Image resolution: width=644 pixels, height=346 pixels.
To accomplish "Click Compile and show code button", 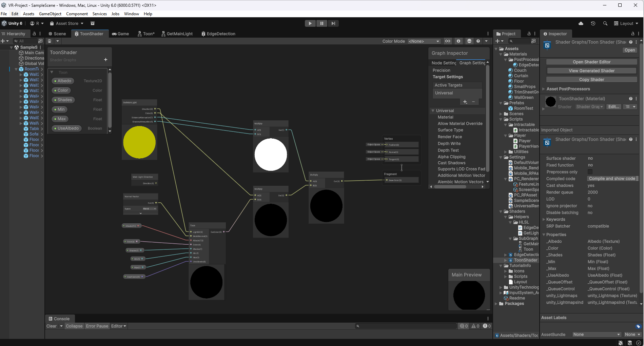I will [612, 179].
